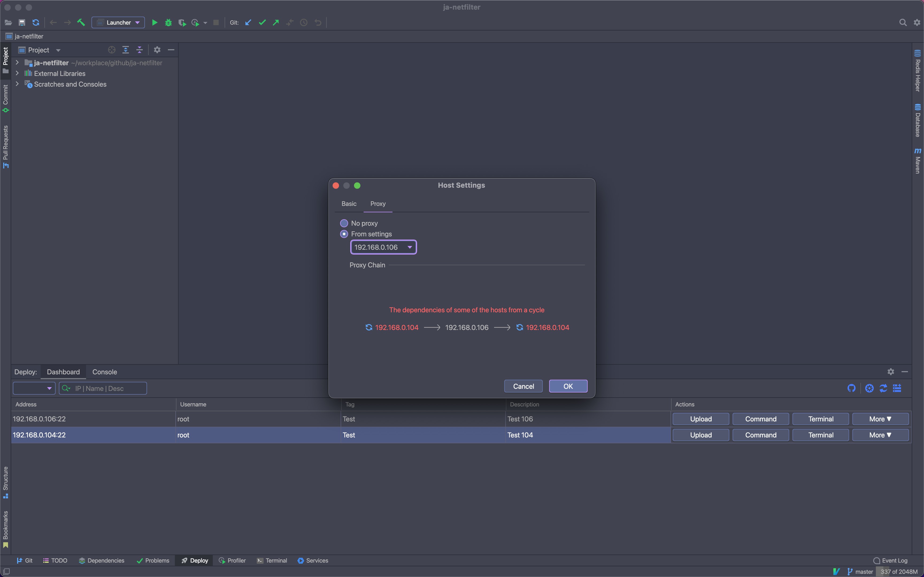
Task: Click the GitHub icon in Deploy panel
Action: (x=851, y=388)
